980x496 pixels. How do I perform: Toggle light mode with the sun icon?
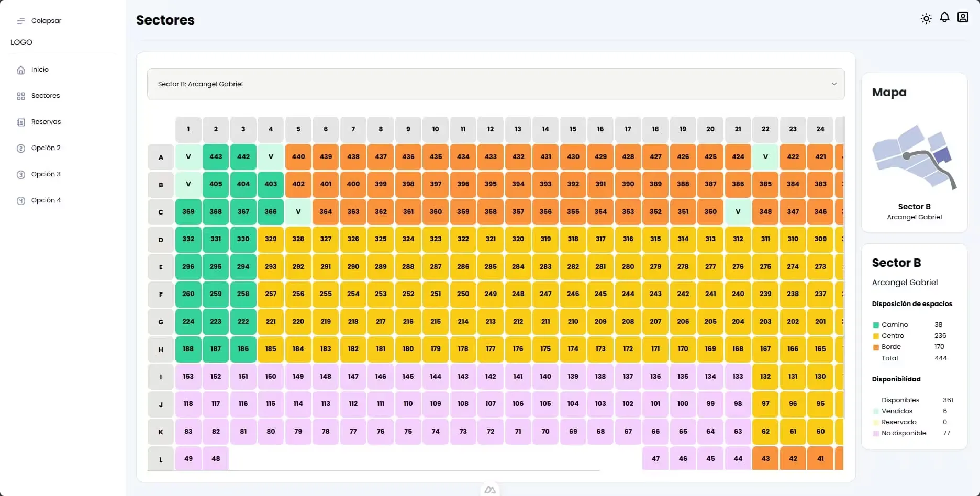(926, 18)
